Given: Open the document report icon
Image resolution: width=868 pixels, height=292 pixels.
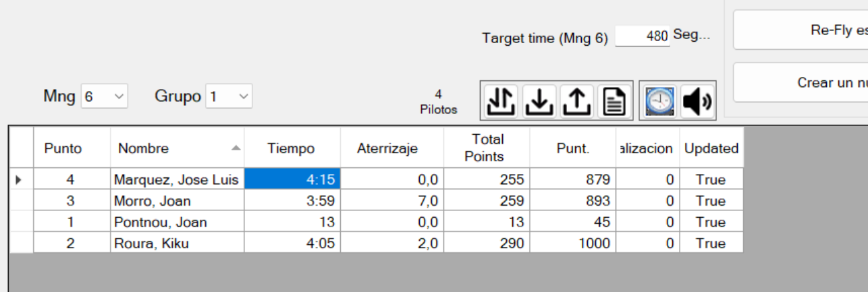Looking at the screenshot, I should click(613, 101).
